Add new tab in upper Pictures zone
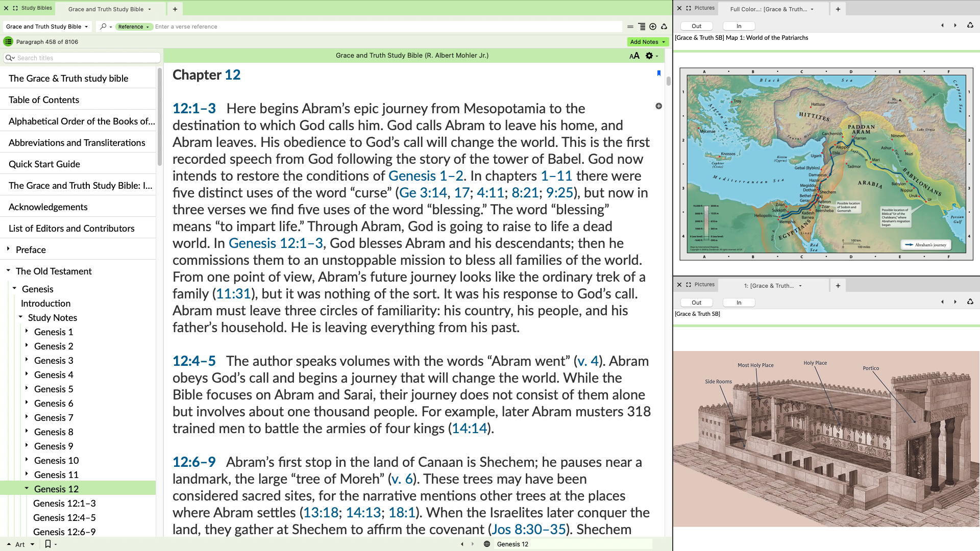This screenshot has width=980, height=551. (x=838, y=9)
